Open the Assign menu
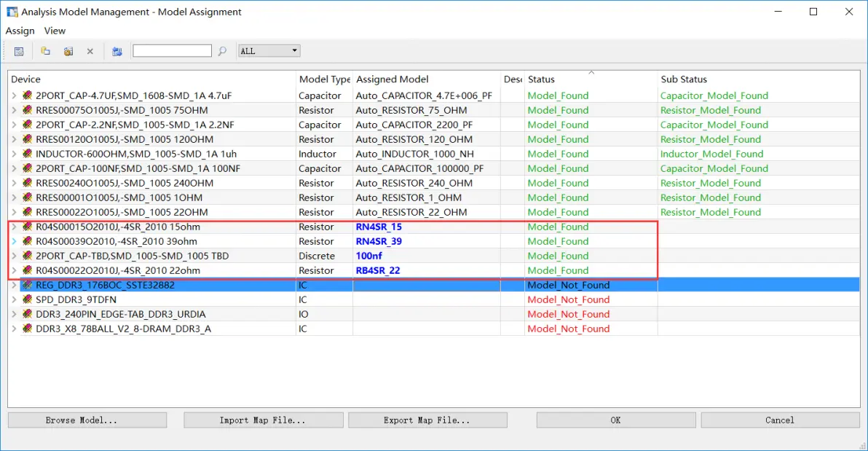This screenshot has height=451, width=868. [x=20, y=31]
